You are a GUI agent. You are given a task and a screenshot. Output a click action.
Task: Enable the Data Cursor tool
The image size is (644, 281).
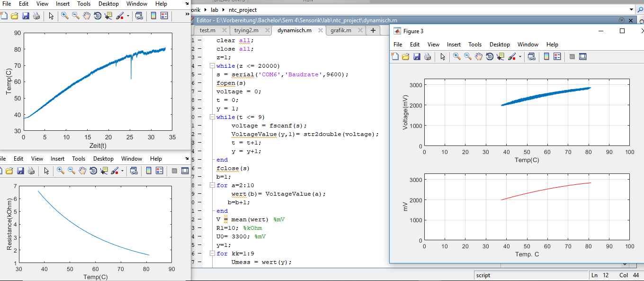[501, 56]
